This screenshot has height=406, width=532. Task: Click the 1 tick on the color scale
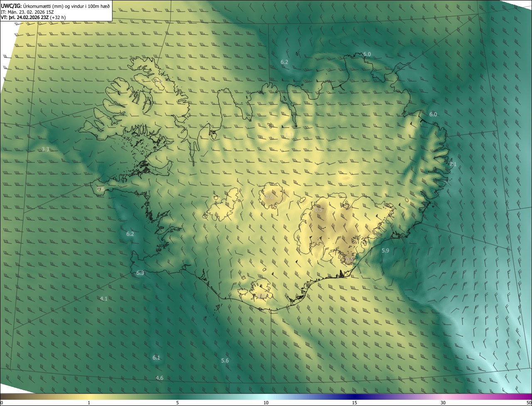(x=89, y=403)
